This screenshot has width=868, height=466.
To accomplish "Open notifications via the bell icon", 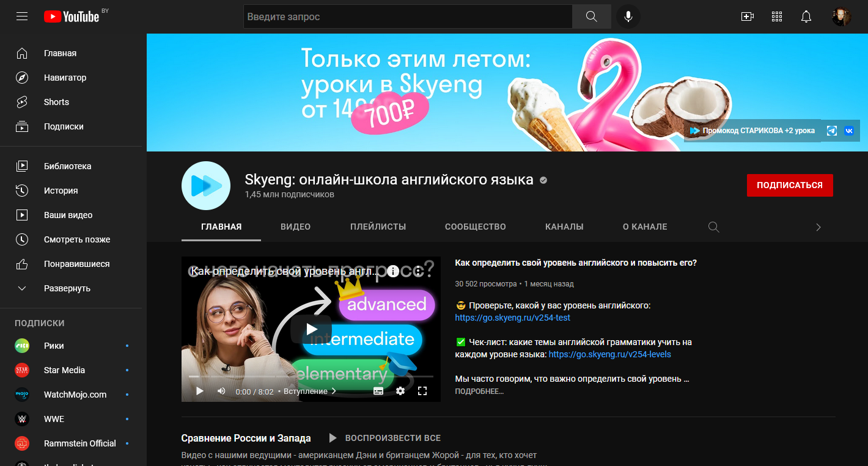I will [x=806, y=16].
